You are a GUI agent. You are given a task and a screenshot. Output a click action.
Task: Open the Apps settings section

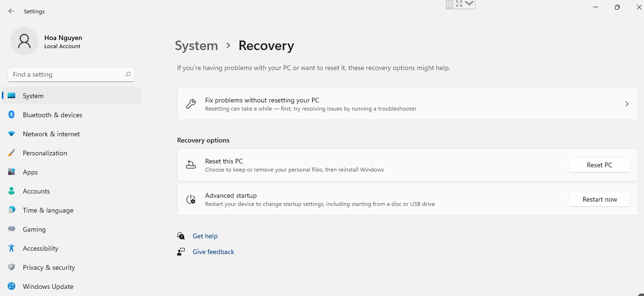(30, 172)
